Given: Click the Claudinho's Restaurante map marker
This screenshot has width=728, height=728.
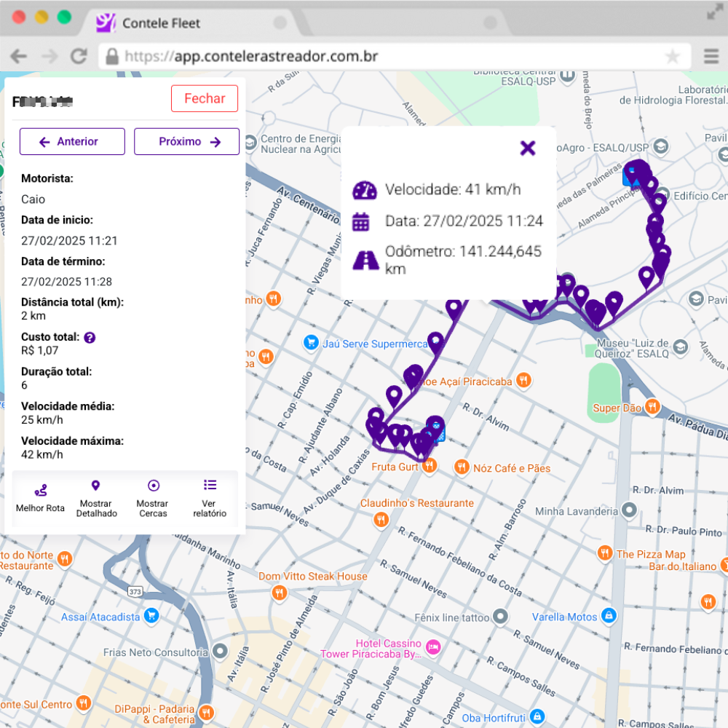Looking at the screenshot, I should pos(381,519).
